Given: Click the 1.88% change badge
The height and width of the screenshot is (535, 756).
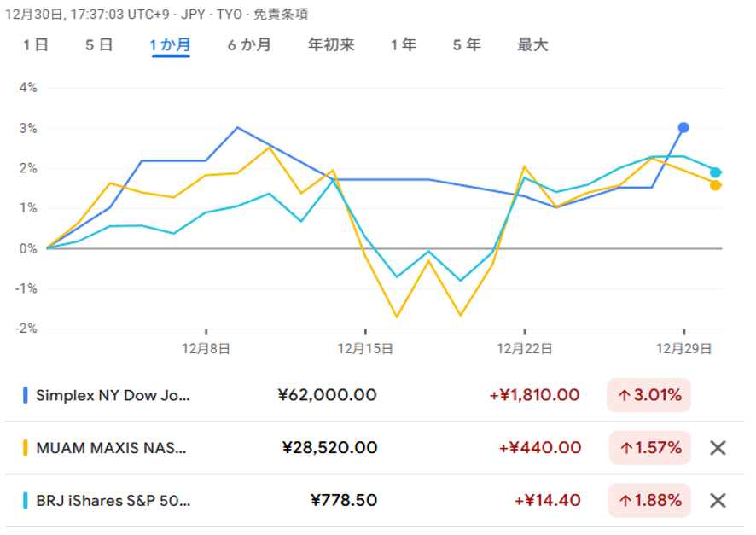Looking at the screenshot, I should coord(650,501).
